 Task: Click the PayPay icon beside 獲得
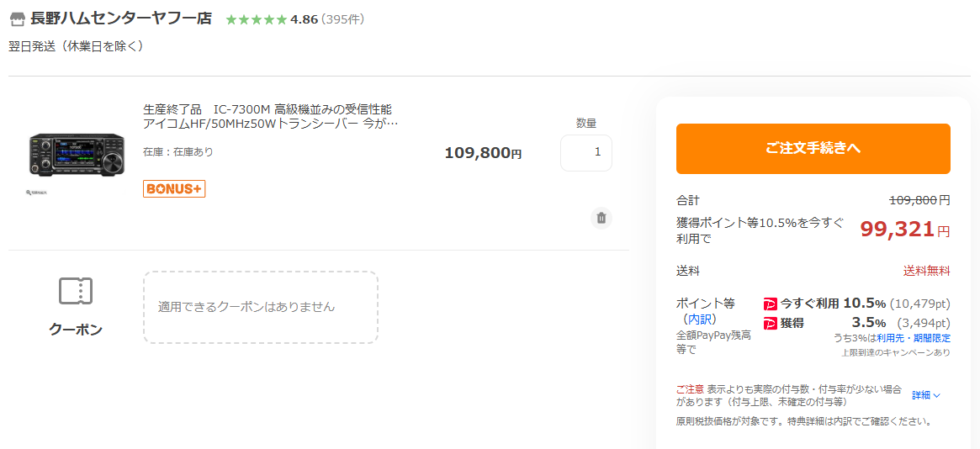click(x=771, y=323)
